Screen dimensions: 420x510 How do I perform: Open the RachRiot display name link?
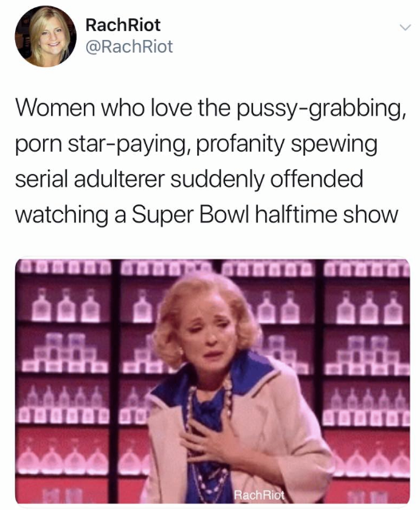pyautogui.click(x=123, y=25)
